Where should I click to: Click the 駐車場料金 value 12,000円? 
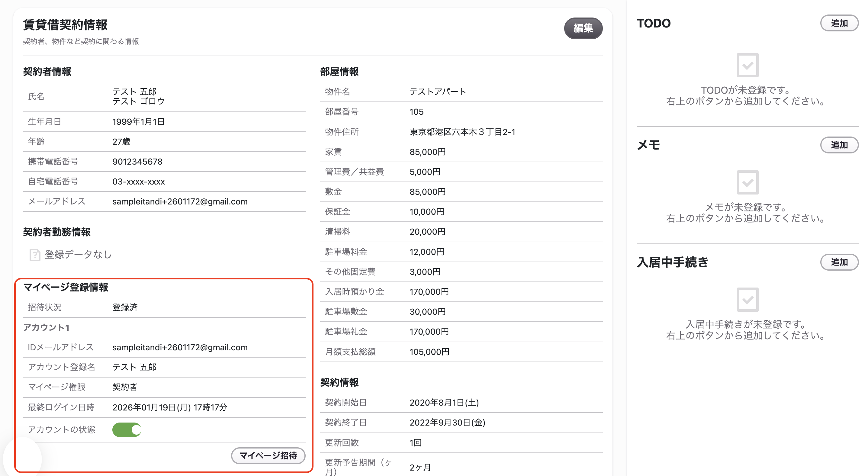coord(427,252)
